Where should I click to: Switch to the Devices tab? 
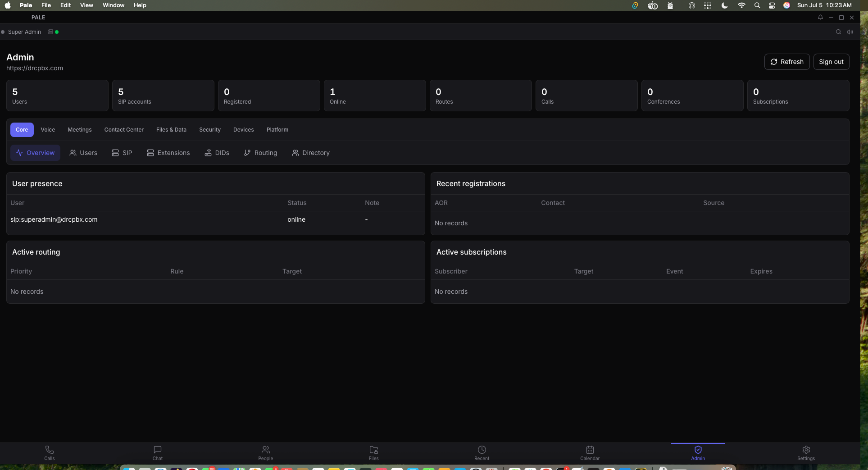coord(244,130)
